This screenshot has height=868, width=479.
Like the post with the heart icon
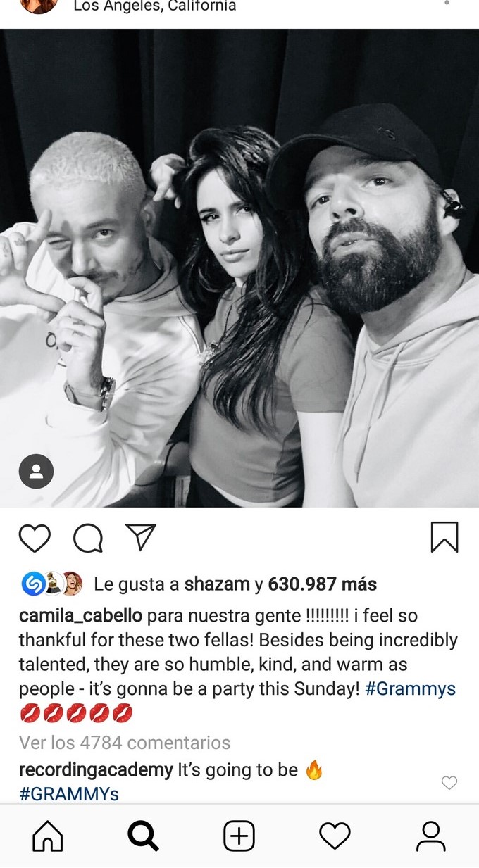coord(35,539)
